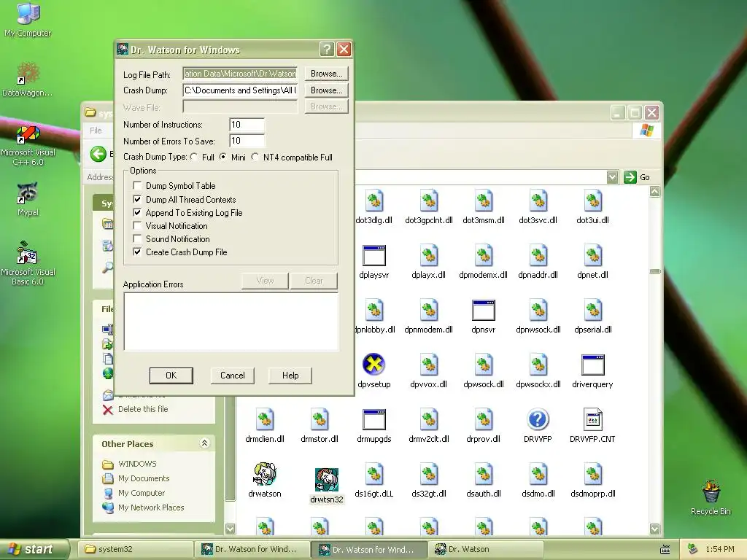
Task: Click the dialog Help button
Action: tap(290, 376)
